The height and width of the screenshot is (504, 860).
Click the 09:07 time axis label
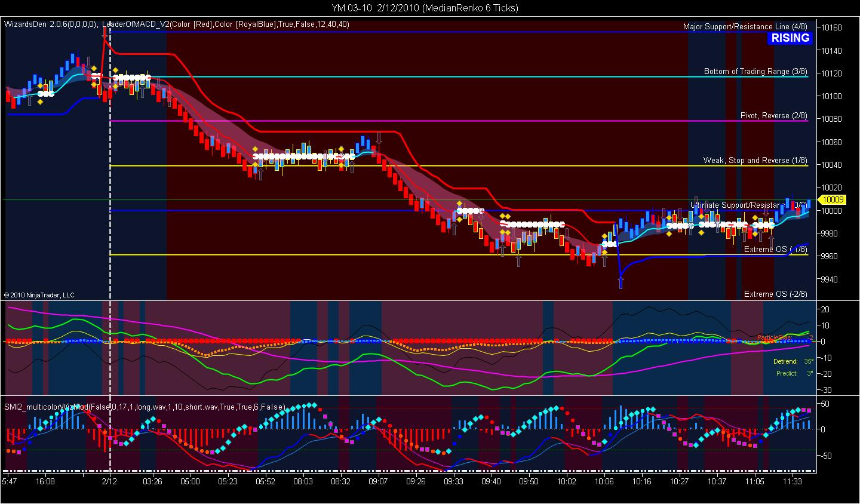(378, 481)
